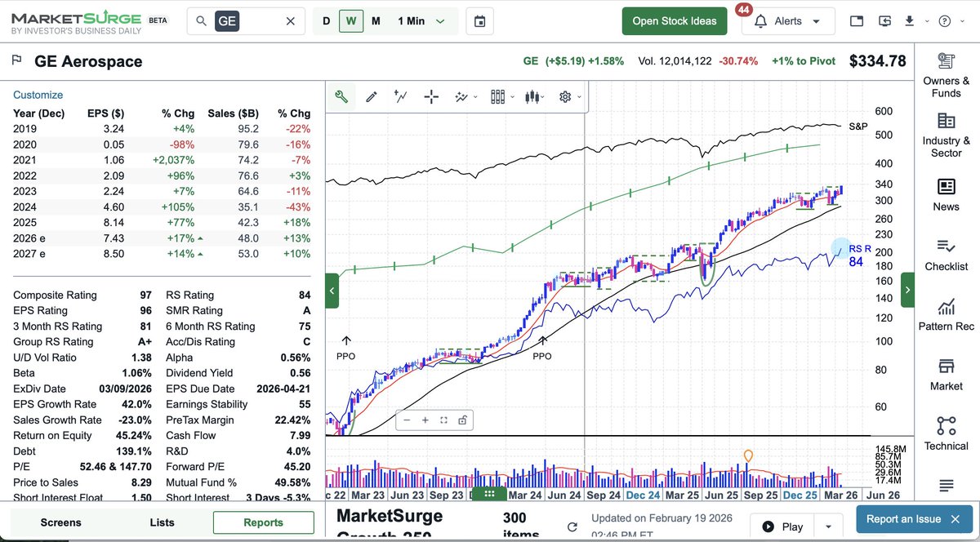The image size is (980, 542).
Task: Click the search magnifier icon
Action: tap(201, 21)
